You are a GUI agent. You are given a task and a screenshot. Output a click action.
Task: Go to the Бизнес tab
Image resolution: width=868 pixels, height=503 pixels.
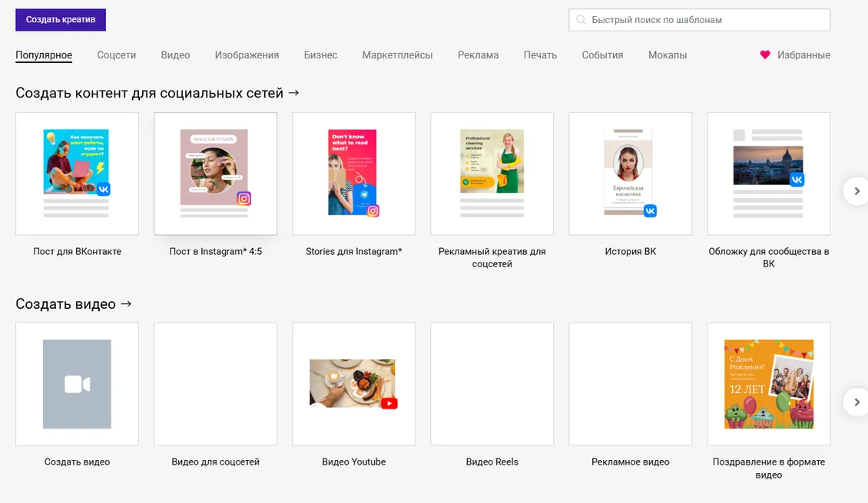coord(320,55)
